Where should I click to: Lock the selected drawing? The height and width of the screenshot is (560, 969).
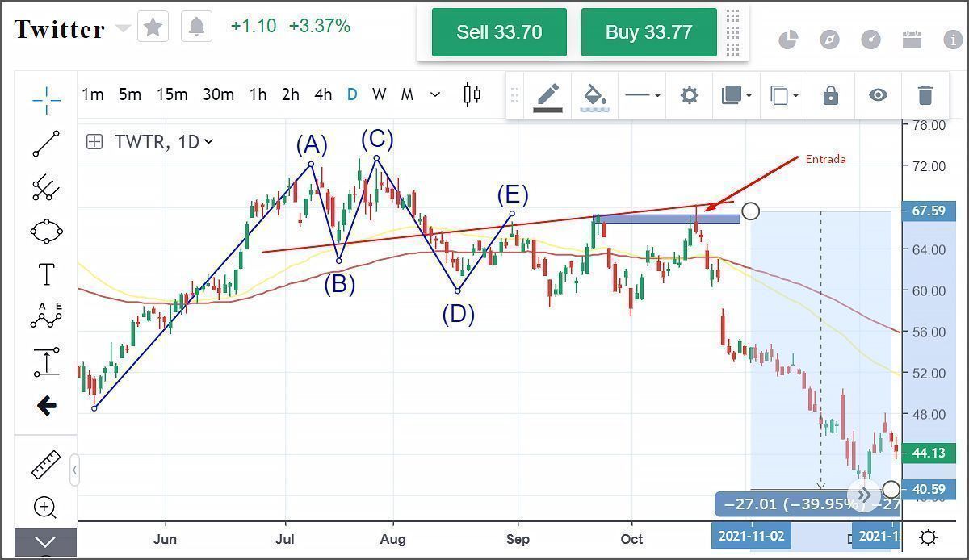830,95
